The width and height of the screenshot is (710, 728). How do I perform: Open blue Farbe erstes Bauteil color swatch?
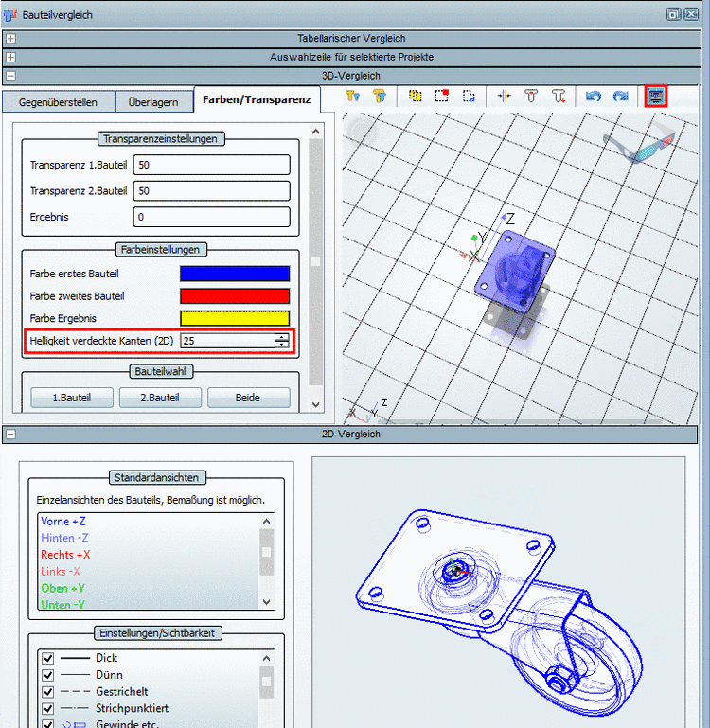[x=235, y=274]
